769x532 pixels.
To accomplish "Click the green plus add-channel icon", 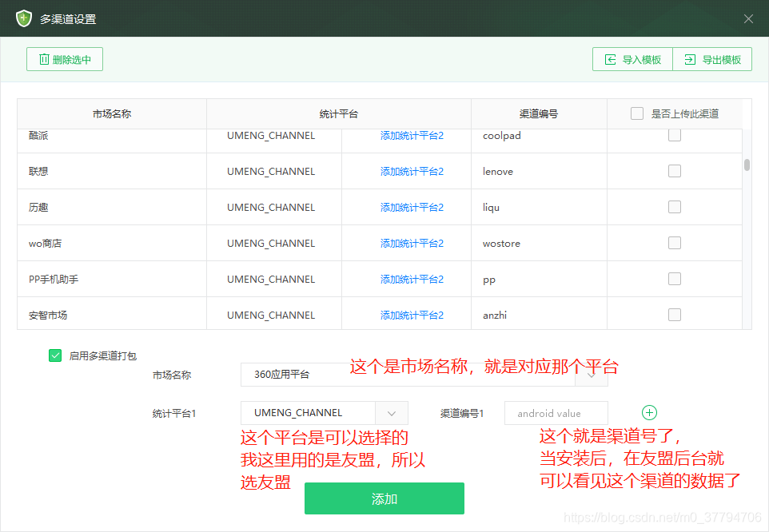I will [649, 412].
